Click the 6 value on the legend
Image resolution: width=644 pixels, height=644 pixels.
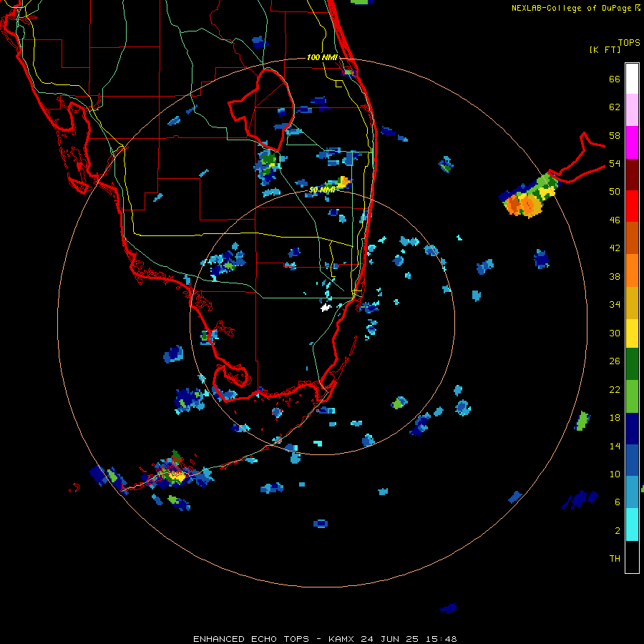pyautogui.click(x=617, y=502)
